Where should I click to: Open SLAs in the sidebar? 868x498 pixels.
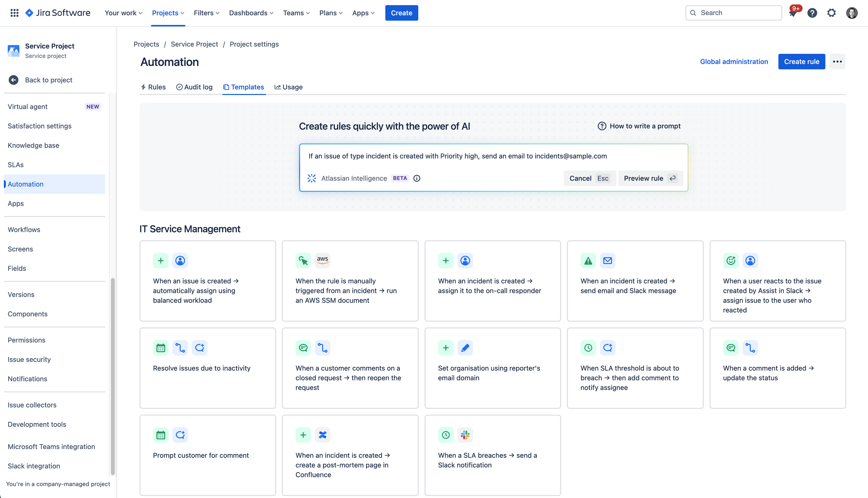(55, 165)
